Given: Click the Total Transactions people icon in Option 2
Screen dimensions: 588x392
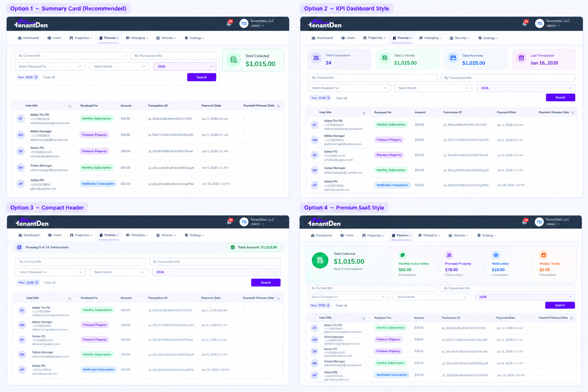Looking at the screenshot, I should pos(316,58).
